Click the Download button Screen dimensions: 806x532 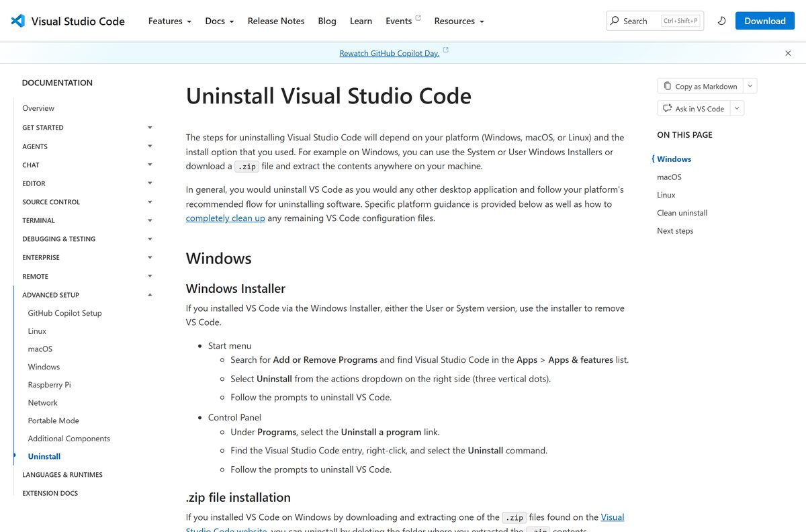coord(765,21)
